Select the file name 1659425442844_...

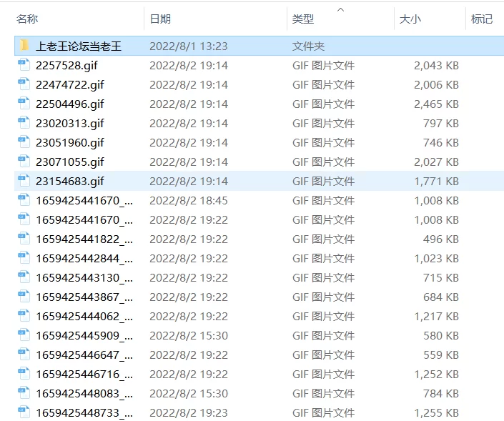(x=84, y=258)
